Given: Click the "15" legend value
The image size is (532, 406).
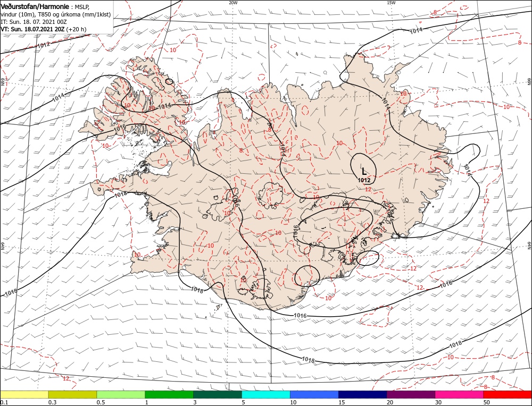Looking at the screenshot, I should point(342,402).
